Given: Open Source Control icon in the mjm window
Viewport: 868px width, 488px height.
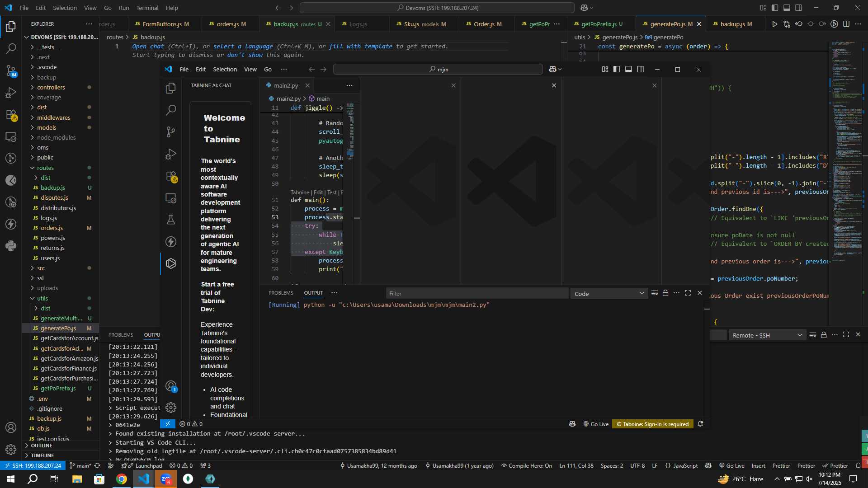Looking at the screenshot, I should coord(171,132).
